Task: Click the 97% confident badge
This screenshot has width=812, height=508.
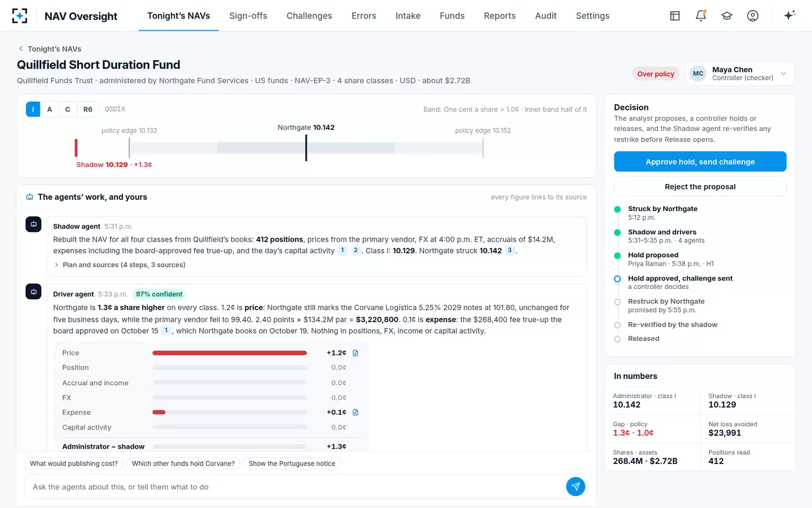Action: [x=159, y=294]
